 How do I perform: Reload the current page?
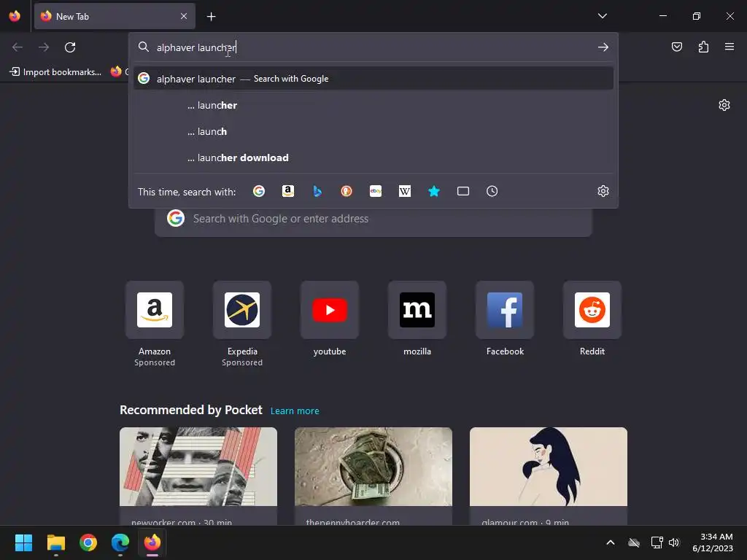coord(70,47)
